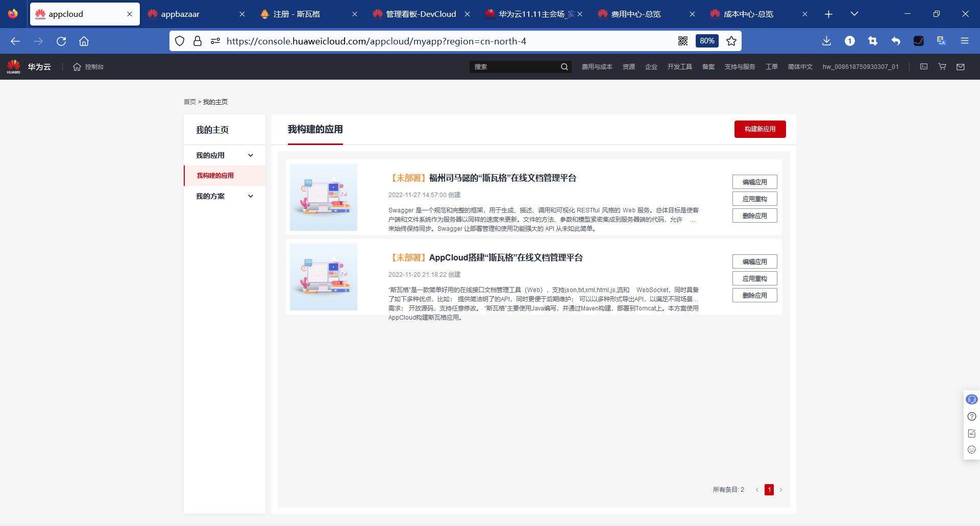
Task: Click 删除应用 for 福州司马懿 app
Action: (x=755, y=216)
